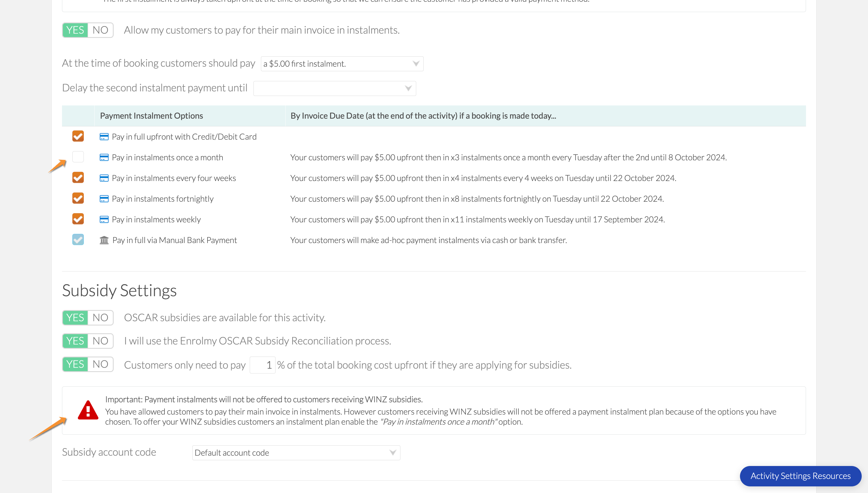Expand the delay second instalment dropdown
The width and height of the screenshot is (868, 493).
click(410, 88)
